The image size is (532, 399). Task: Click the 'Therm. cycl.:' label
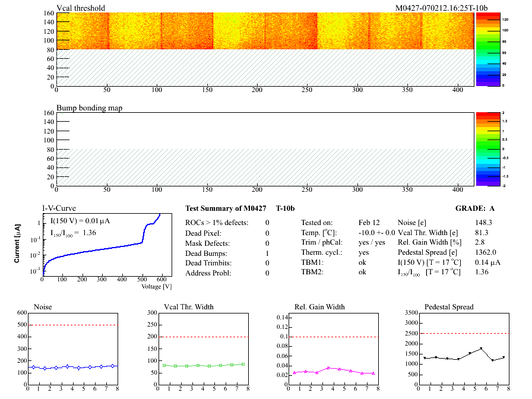pyautogui.click(x=321, y=252)
